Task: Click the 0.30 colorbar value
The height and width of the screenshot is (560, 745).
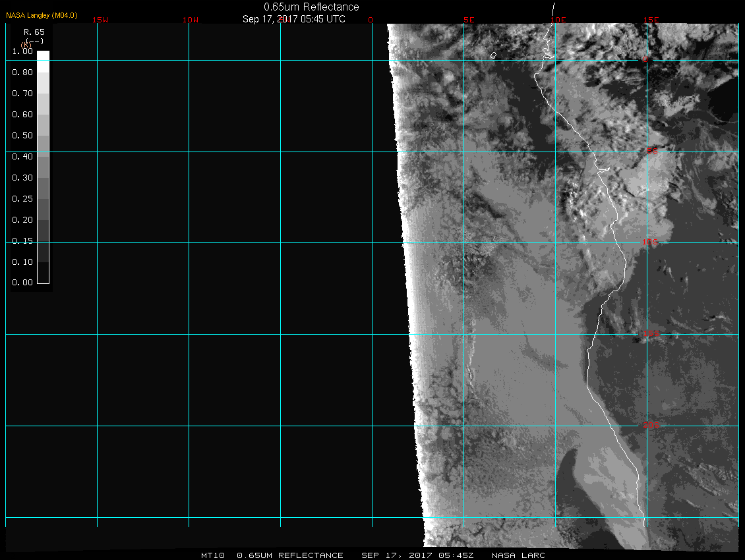Action: click(22, 178)
